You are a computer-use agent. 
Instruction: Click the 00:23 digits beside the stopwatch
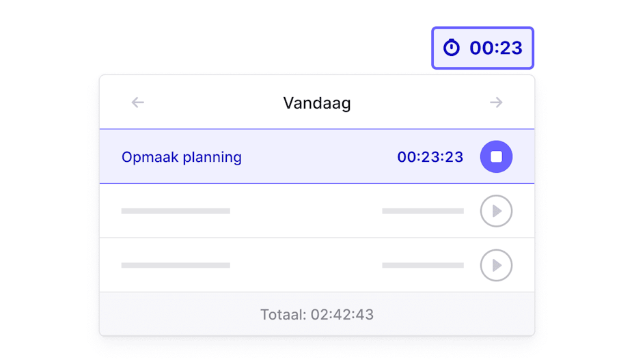496,48
